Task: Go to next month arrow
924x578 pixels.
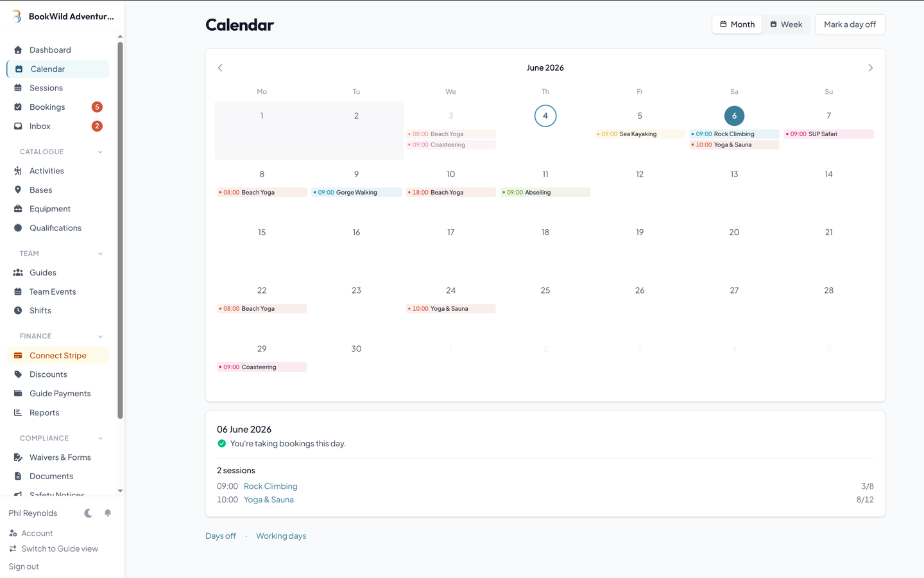Action: pyautogui.click(x=871, y=67)
